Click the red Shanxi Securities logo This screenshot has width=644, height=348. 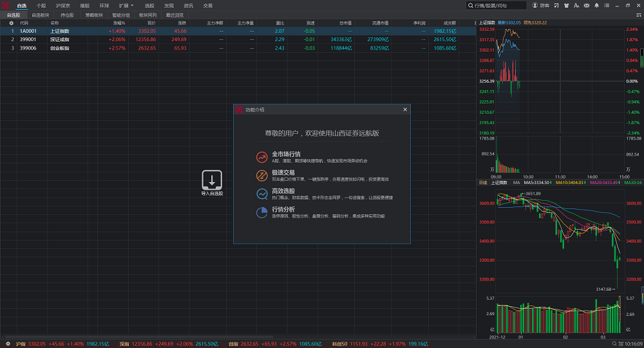click(5, 5)
